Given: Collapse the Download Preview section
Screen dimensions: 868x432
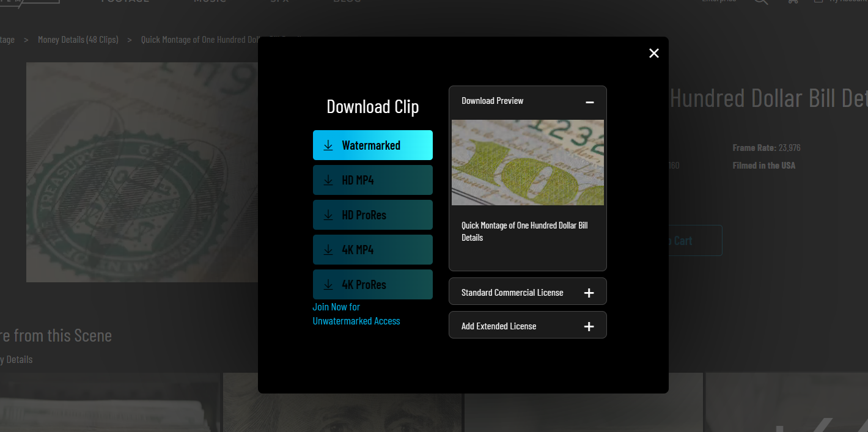Looking at the screenshot, I should point(589,102).
